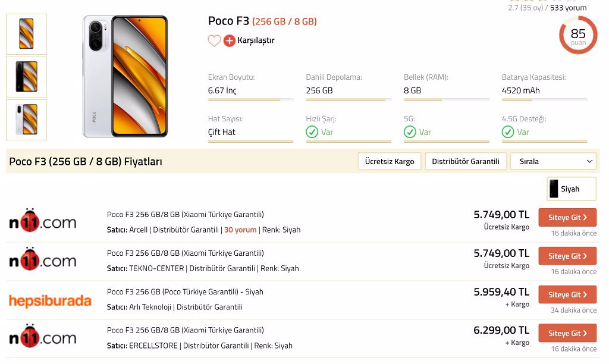Click the 8 GB RAM value
The image size is (609, 364).
(x=413, y=90)
